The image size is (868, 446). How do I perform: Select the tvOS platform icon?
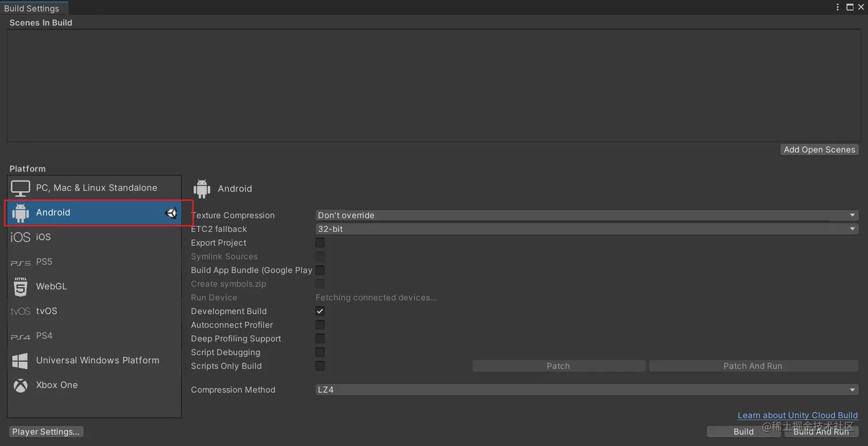[x=21, y=311]
